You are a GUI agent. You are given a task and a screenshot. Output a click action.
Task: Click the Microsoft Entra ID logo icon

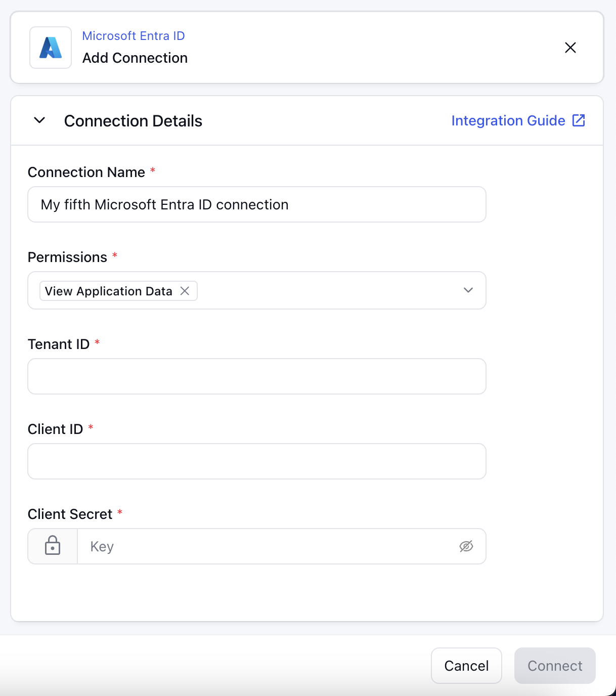pos(51,48)
